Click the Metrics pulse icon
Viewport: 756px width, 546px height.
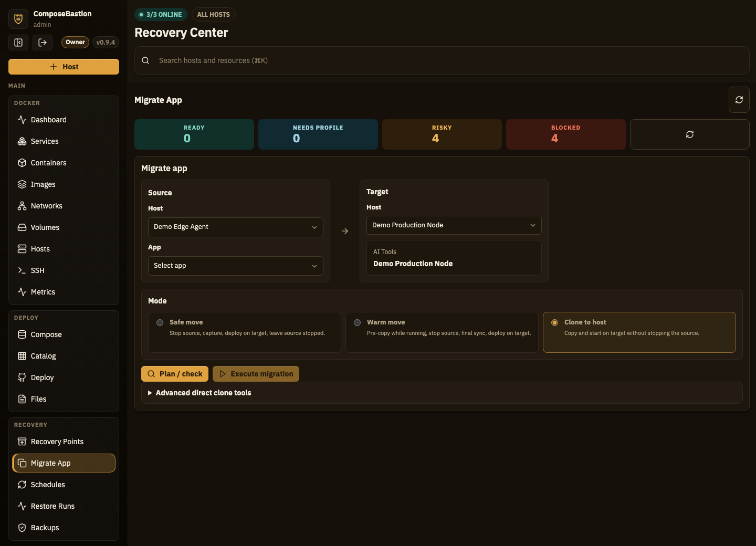click(x=22, y=292)
